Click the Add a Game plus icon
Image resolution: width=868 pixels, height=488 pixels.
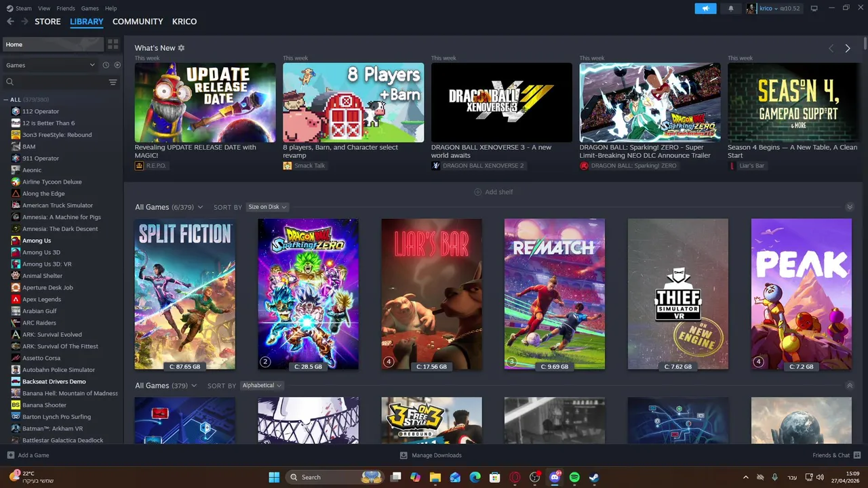pos(10,455)
